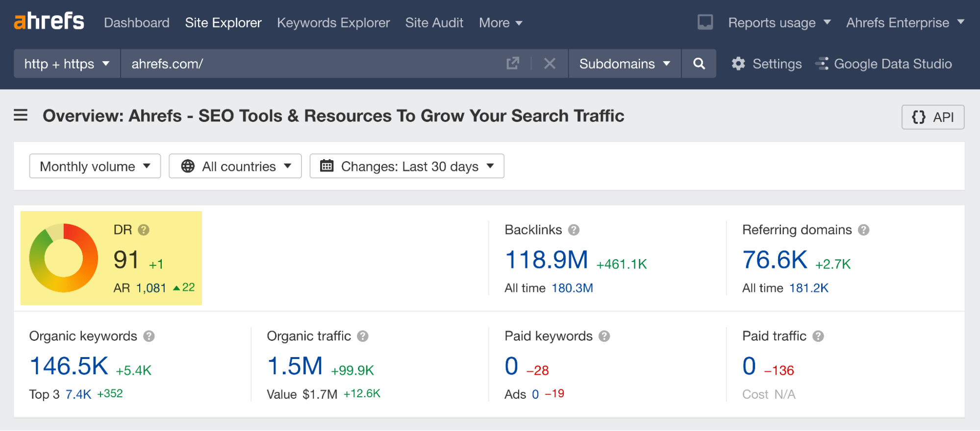The image size is (980, 431).
Task: Go to Site Explorer
Action: (x=223, y=23)
